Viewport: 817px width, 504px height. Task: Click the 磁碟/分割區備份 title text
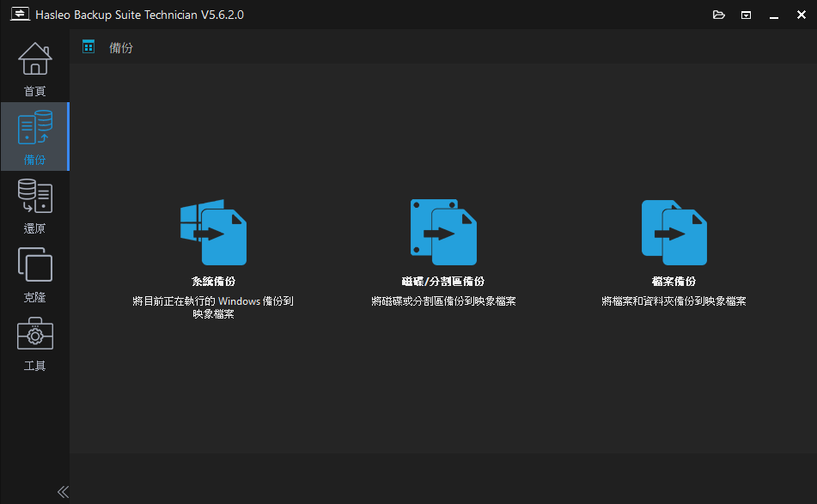(x=443, y=281)
